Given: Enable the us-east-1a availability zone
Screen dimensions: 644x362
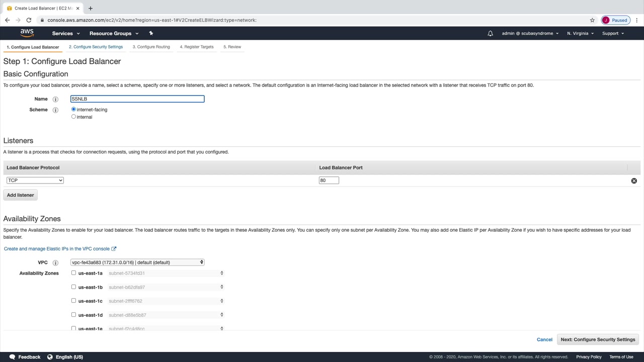Looking at the screenshot, I should [x=73, y=273].
